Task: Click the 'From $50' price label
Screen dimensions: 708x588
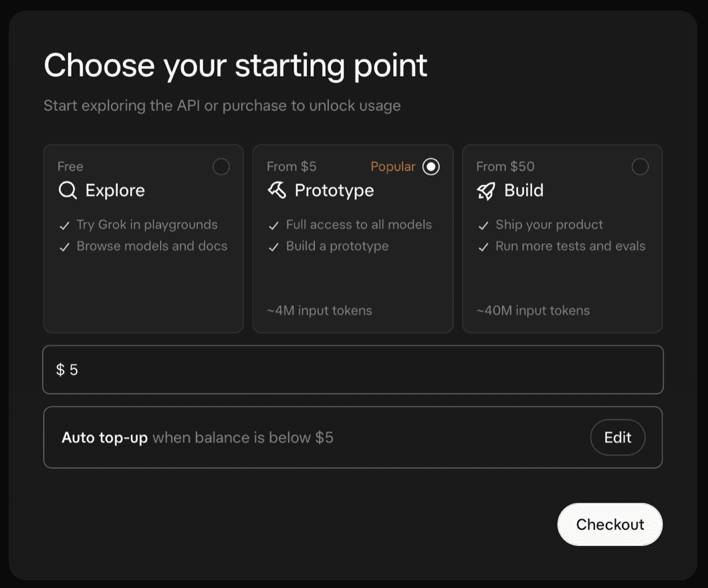Action: pyautogui.click(x=505, y=166)
